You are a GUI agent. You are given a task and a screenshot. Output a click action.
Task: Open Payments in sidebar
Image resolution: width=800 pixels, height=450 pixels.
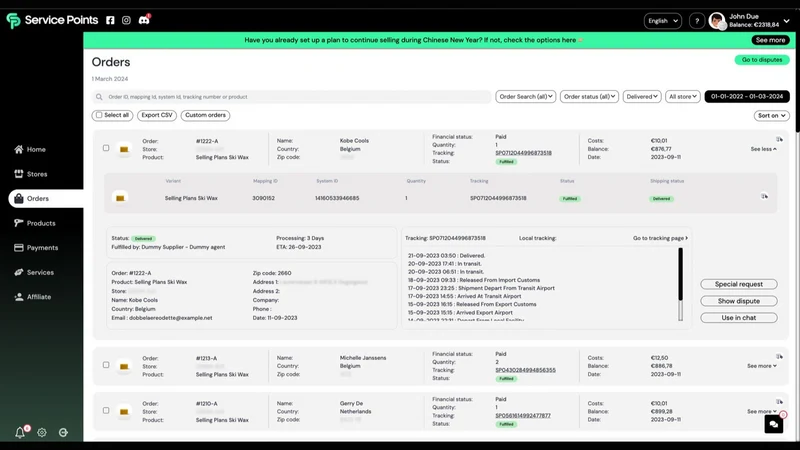(36, 247)
